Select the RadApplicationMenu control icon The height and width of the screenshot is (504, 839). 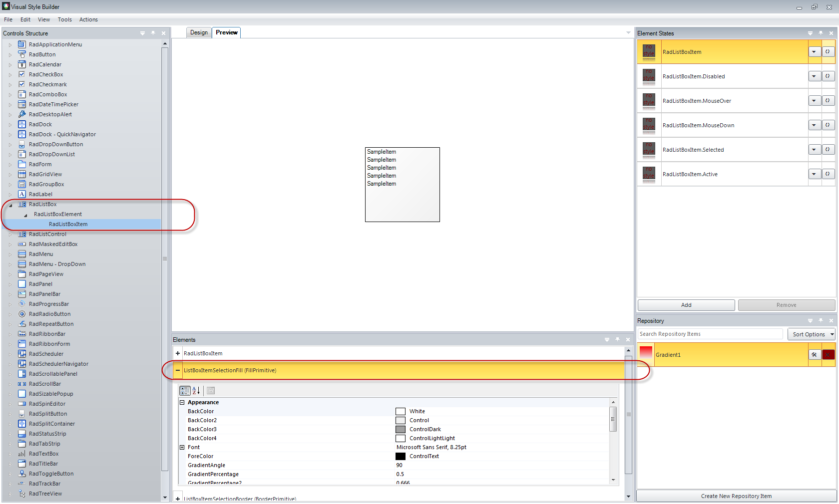(x=22, y=44)
